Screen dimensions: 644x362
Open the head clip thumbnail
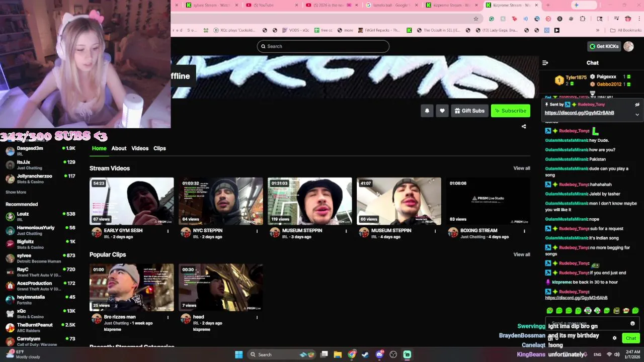(x=221, y=288)
